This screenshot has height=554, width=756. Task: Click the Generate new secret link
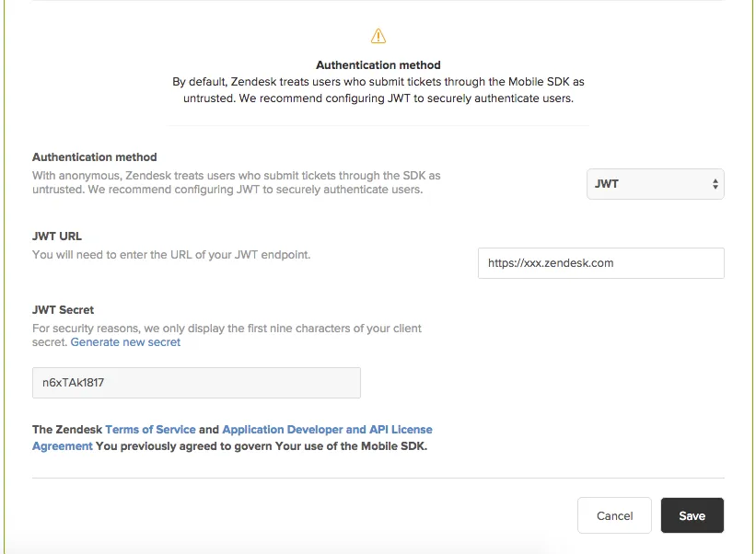click(x=125, y=342)
